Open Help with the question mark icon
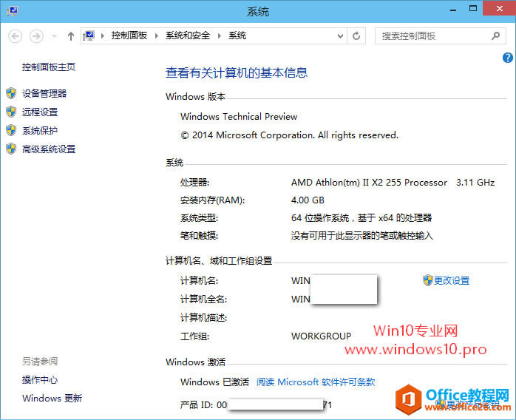Image resolution: width=516 pixels, height=420 pixels. (507, 58)
